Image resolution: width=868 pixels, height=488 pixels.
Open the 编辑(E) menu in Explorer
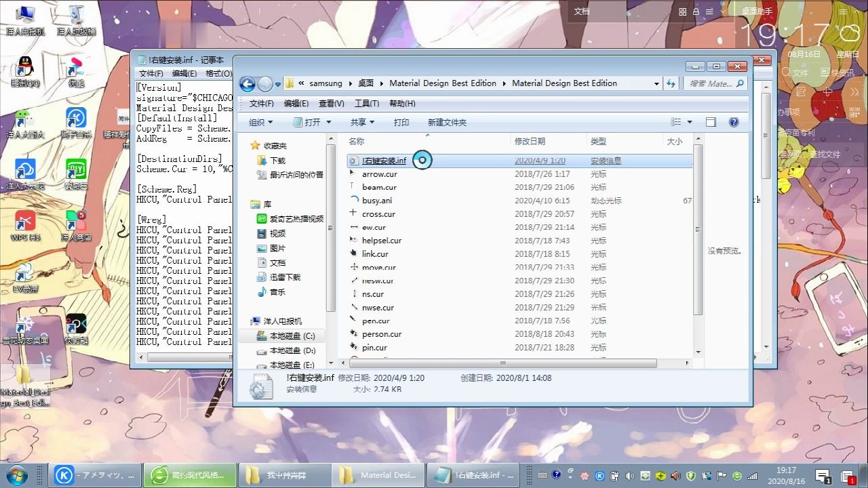[x=296, y=104]
